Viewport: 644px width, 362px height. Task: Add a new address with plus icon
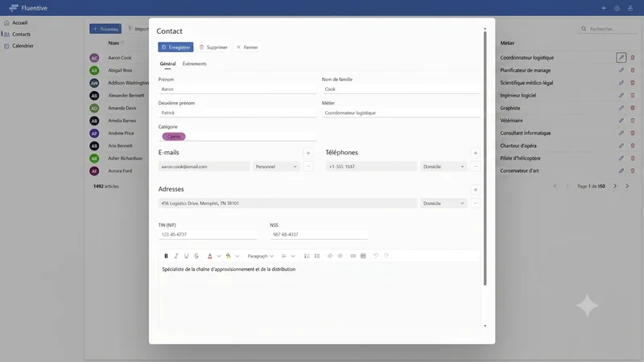click(475, 190)
